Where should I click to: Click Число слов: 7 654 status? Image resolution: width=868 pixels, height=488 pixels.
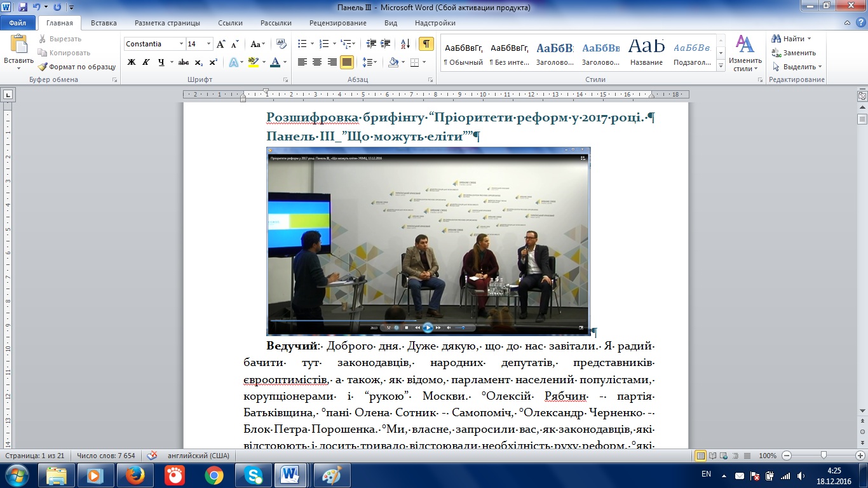tap(105, 456)
